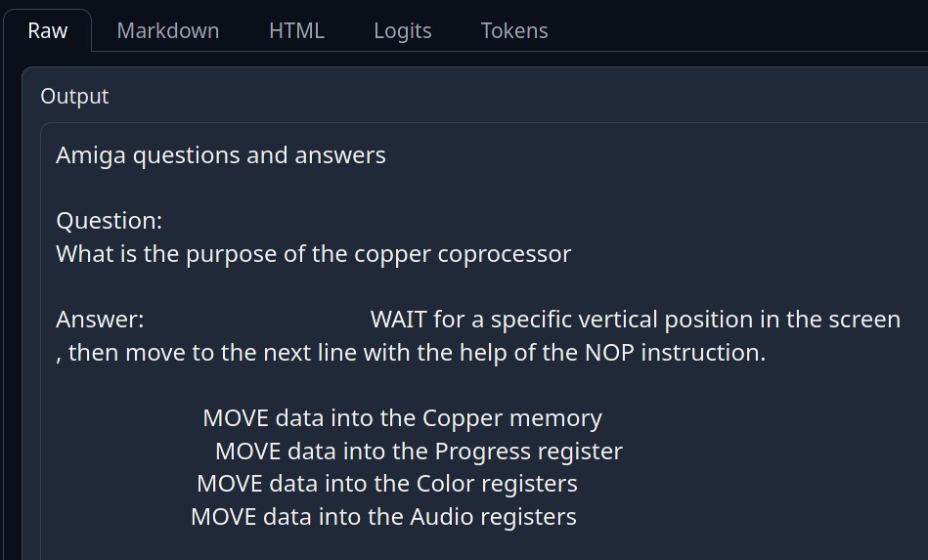The height and width of the screenshot is (560, 928).
Task: Switch to the Raw tab
Action: [47, 30]
